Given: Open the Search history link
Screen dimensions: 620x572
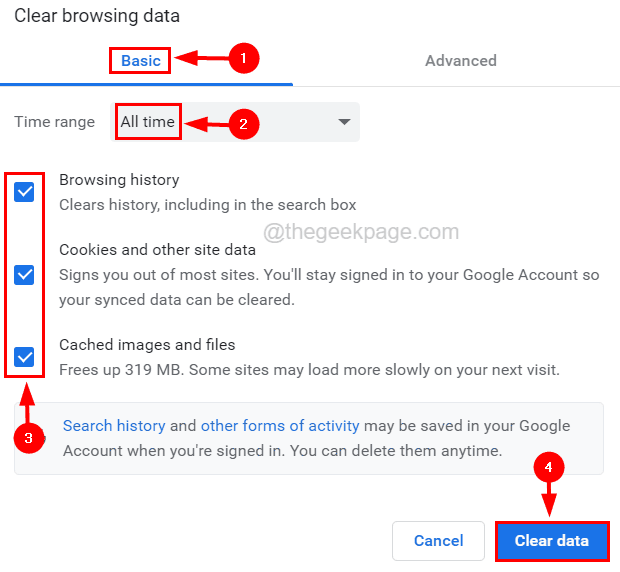Looking at the screenshot, I should click(x=114, y=425).
